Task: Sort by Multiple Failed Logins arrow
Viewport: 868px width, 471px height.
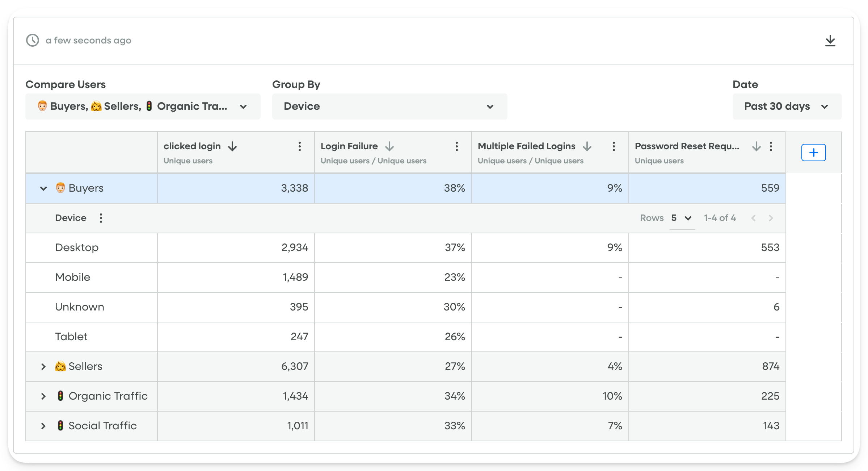Action: point(587,146)
